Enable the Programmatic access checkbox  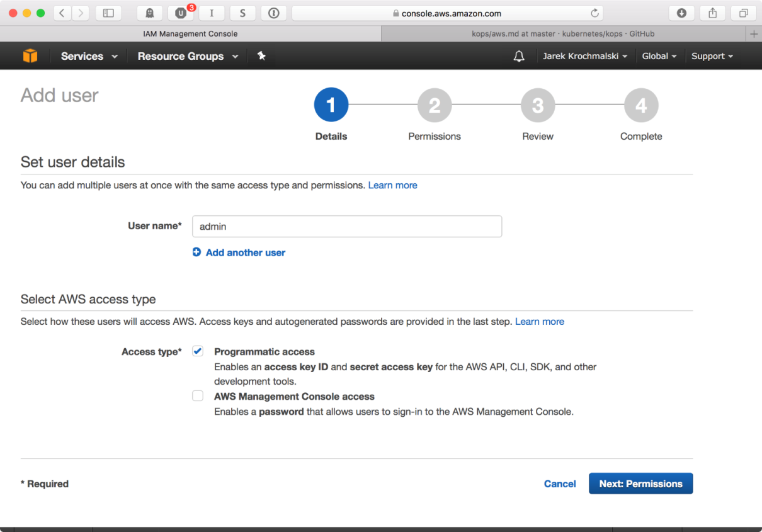tap(198, 351)
